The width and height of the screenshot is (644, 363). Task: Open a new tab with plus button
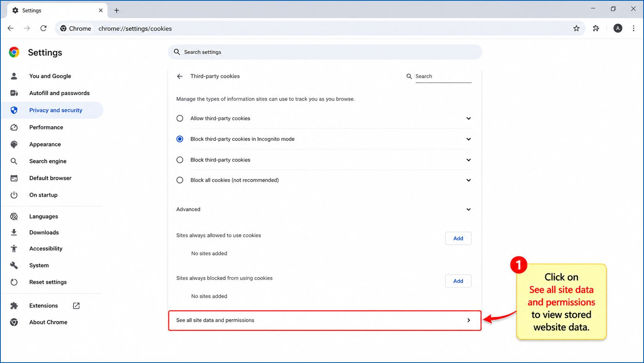point(116,10)
